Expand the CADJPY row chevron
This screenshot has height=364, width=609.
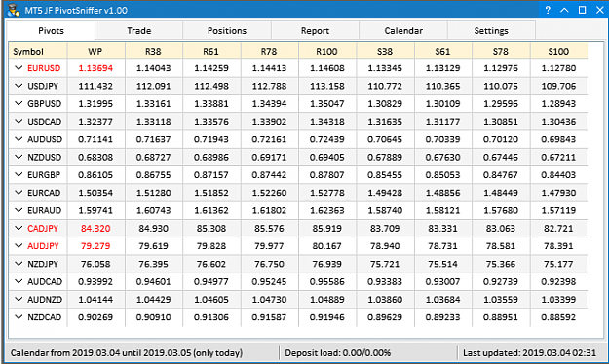[19, 228]
